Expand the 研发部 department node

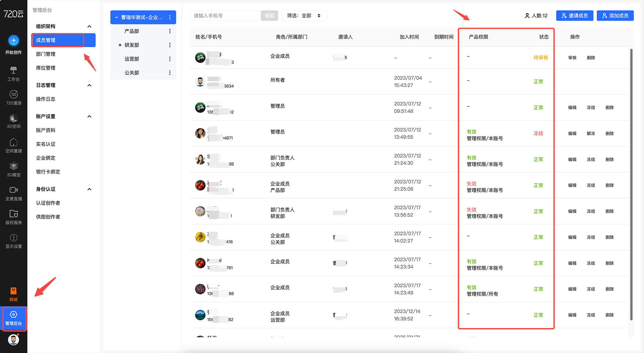click(x=120, y=45)
